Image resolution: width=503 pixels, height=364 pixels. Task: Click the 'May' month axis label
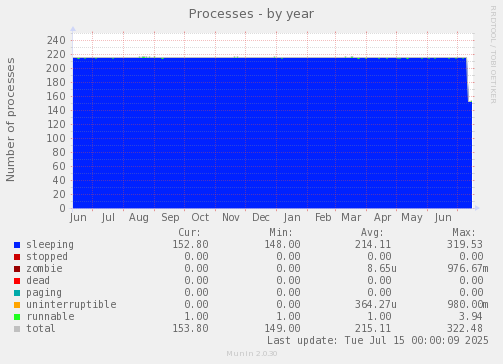click(412, 218)
